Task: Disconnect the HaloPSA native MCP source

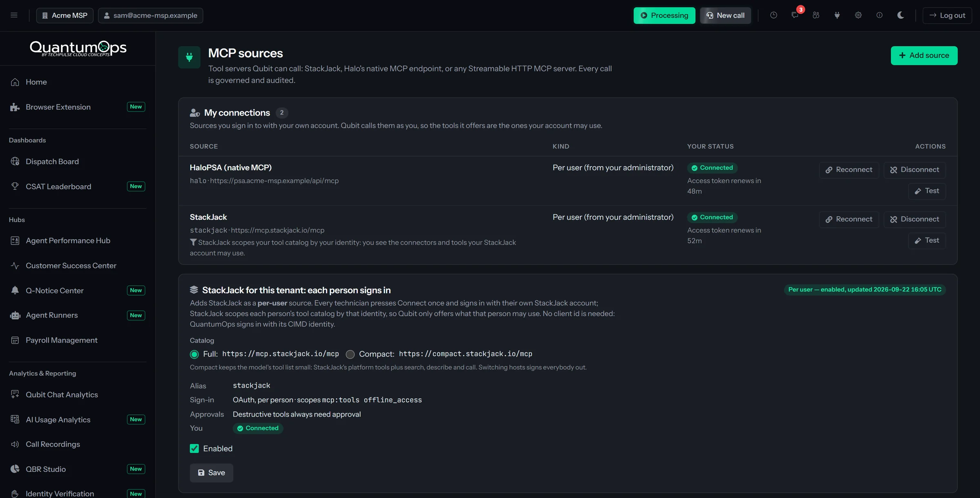Action: click(914, 169)
